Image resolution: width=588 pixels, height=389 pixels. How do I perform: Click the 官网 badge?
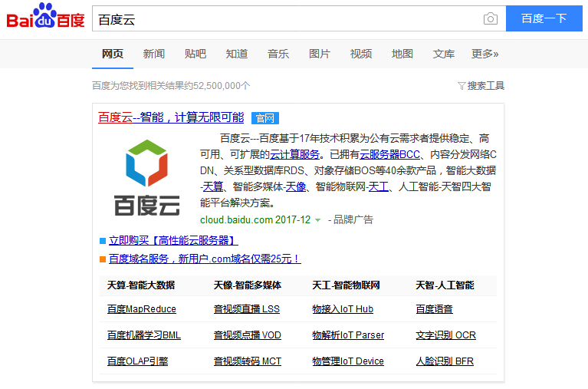(265, 118)
